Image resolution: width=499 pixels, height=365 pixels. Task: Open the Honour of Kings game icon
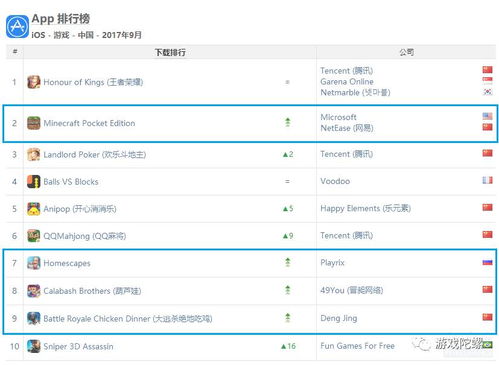[x=34, y=82]
